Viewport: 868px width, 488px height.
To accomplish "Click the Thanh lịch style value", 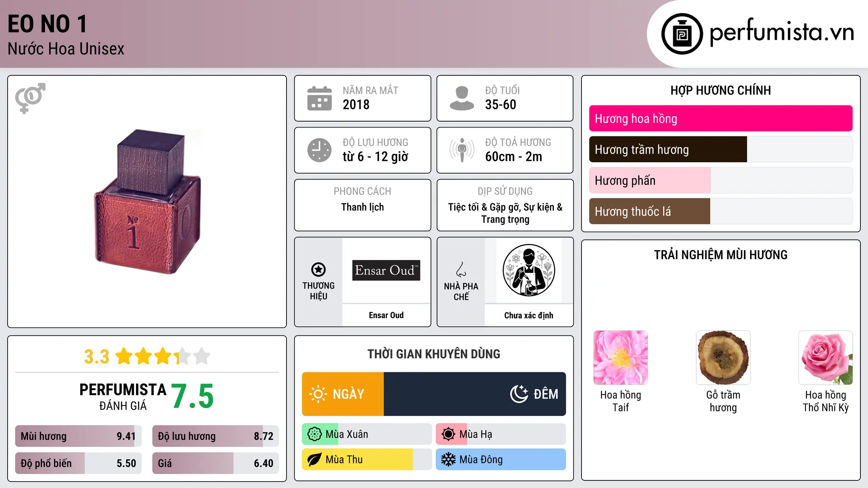I will point(362,207).
